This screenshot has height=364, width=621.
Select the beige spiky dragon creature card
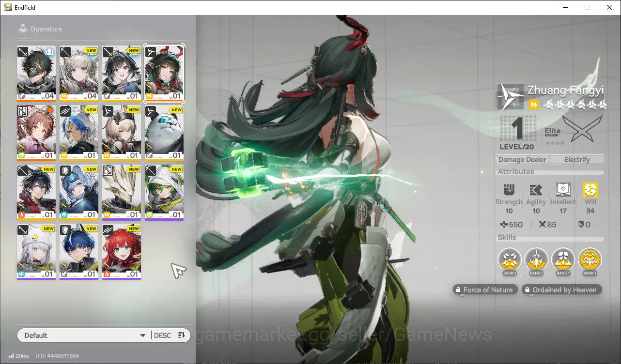coord(122,193)
